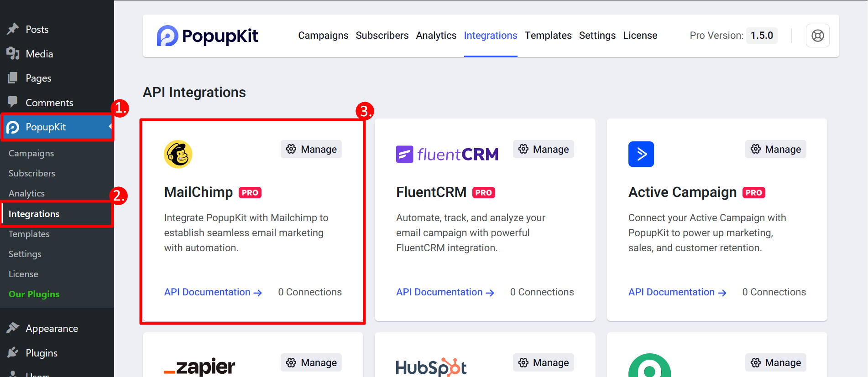Image resolution: width=868 pixels, height=377 pixels.
Task: Open Our Plugins in sidebar
Action: [34, 294]
